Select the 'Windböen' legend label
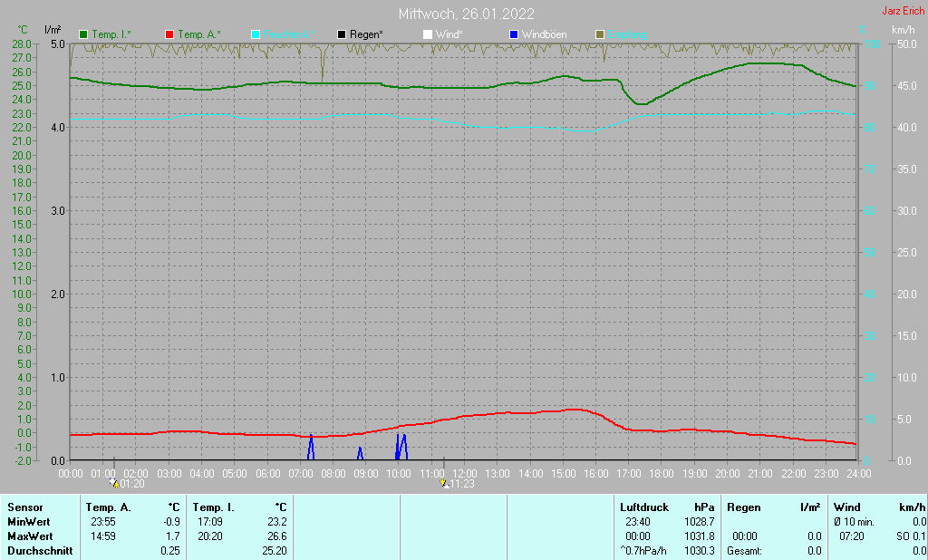 [x=544, y=34]
